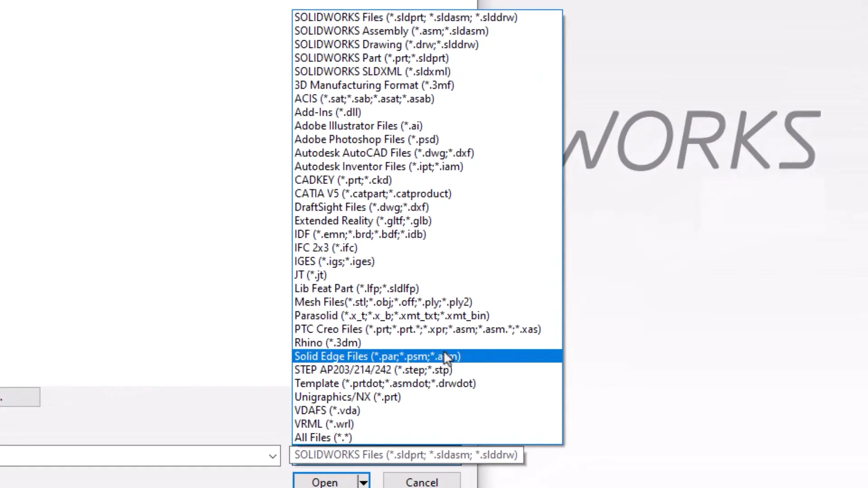Select the SOLIDWORKS Files file type

point(406,17)
